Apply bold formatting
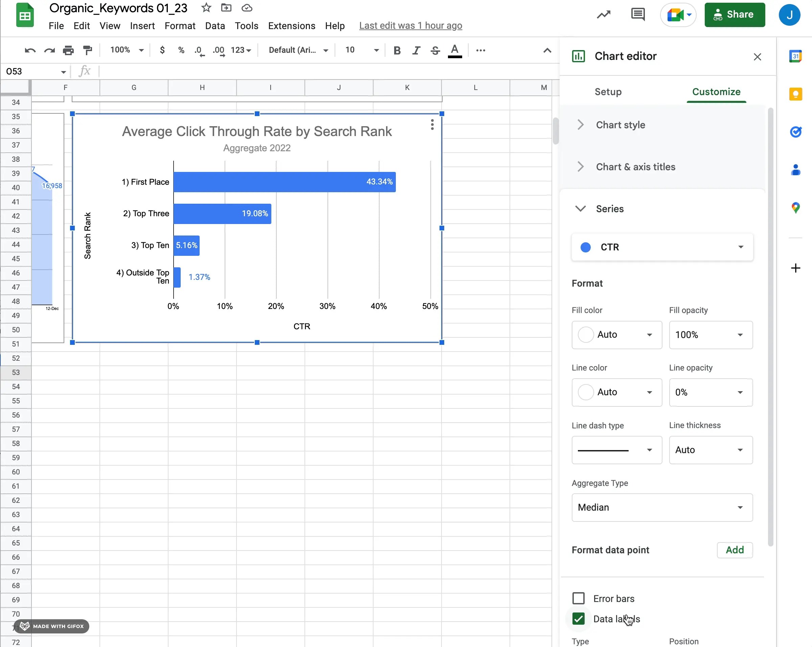812x647 pixels. point(397,50)
